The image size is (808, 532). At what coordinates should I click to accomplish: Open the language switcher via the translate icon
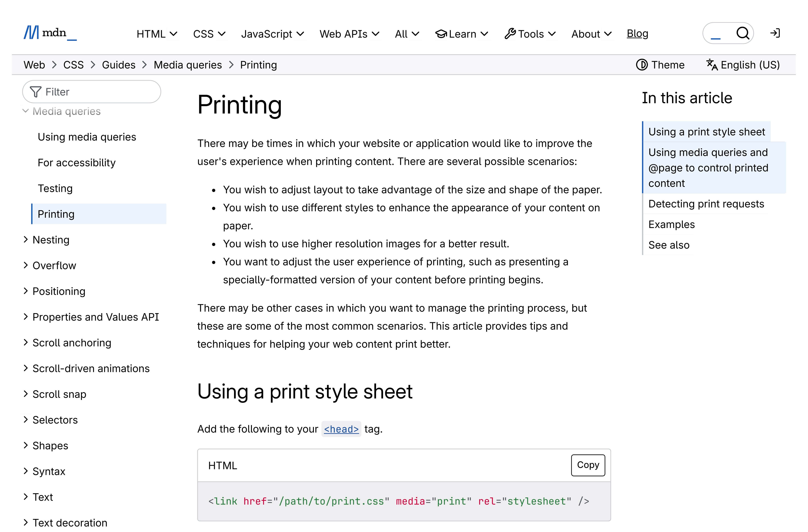[x=712, y=64]
